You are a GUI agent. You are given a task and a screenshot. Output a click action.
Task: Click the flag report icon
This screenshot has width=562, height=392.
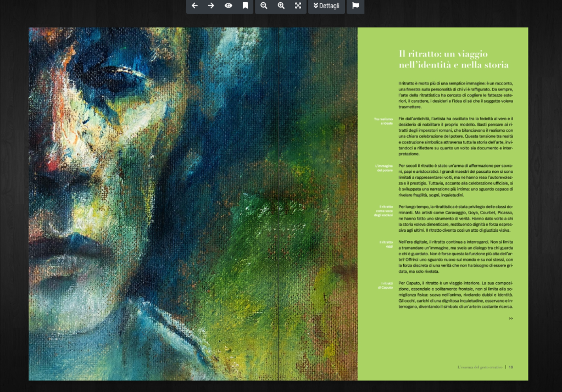pyautogui.click(x=355, y=6)
